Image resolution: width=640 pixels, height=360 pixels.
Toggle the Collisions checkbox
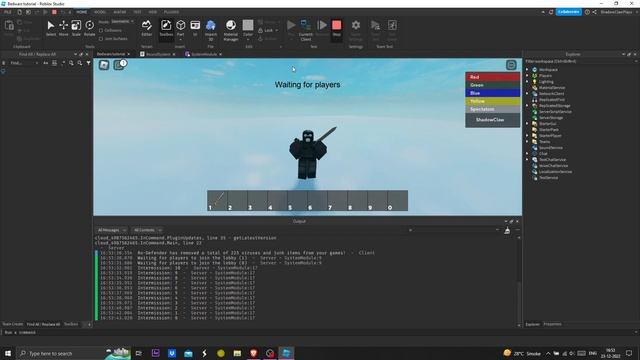(101, 31)
